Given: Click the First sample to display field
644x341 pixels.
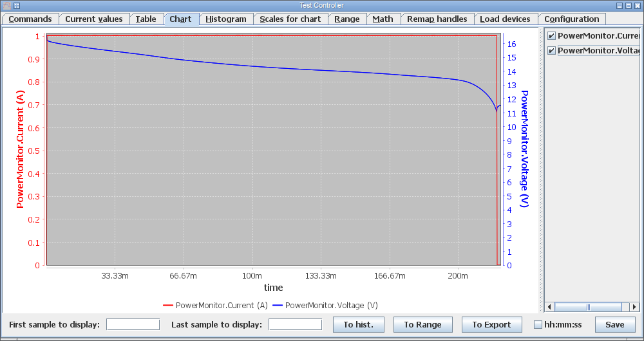Looking at the screenshot, I should [133, 324].
